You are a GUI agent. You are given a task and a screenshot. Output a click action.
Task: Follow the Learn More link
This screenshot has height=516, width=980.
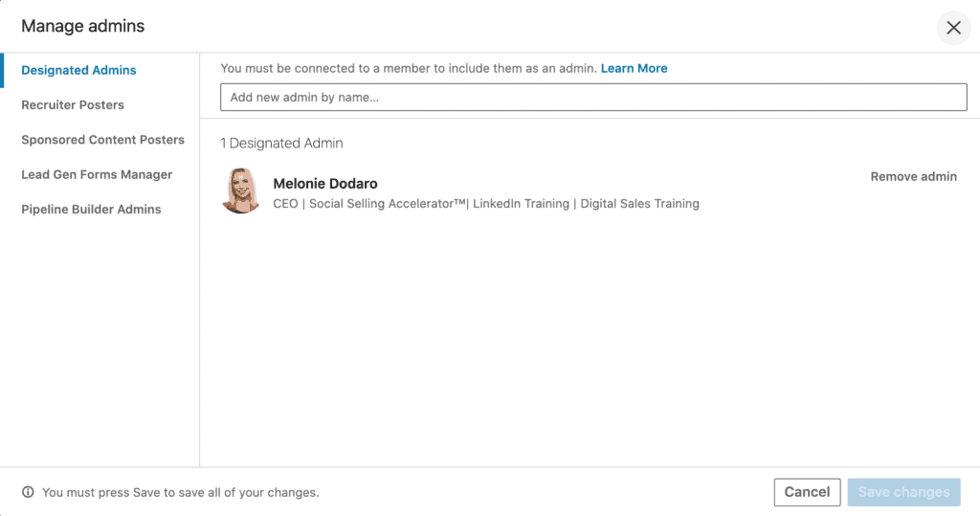coord(634,69)
